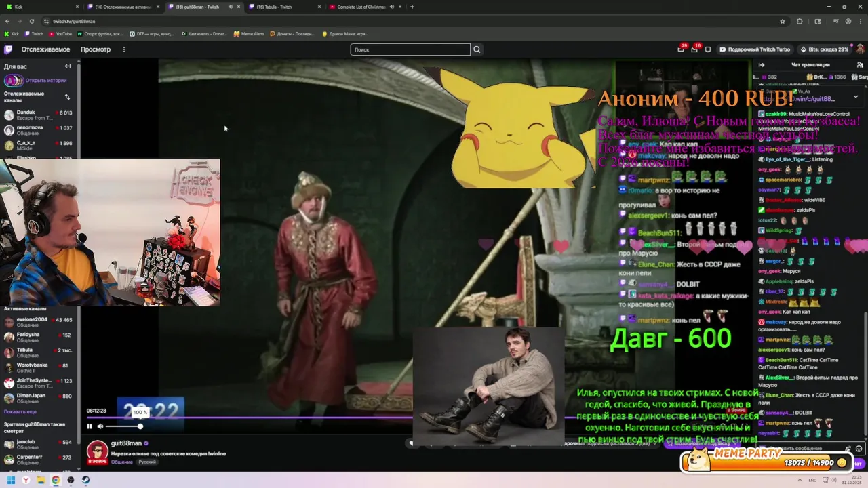Open the DTF bookmark
868x488 pixels.
(151, 33)
